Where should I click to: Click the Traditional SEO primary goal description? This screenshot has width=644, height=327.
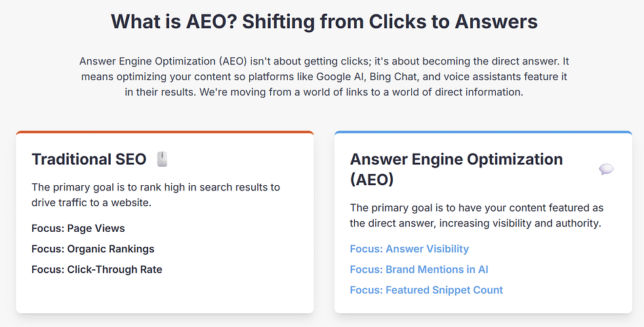pyautogui.click(x=155, y=194)
